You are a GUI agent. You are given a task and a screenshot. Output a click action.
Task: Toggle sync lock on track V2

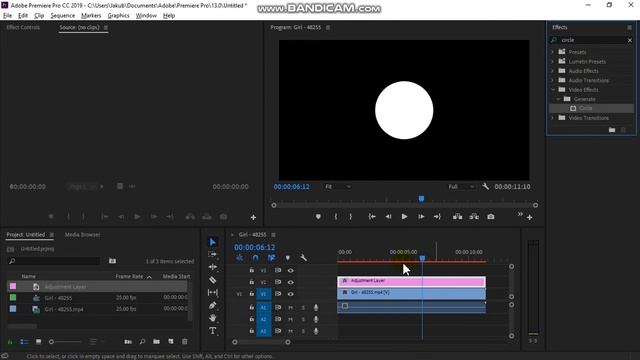(x=278, y=282)
